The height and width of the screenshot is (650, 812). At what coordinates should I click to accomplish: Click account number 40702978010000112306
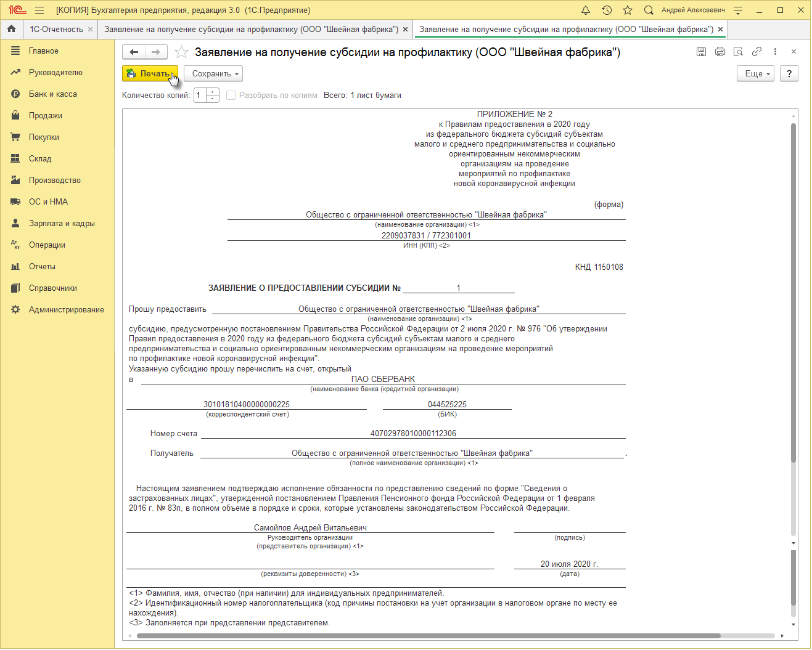pos(413,433)
